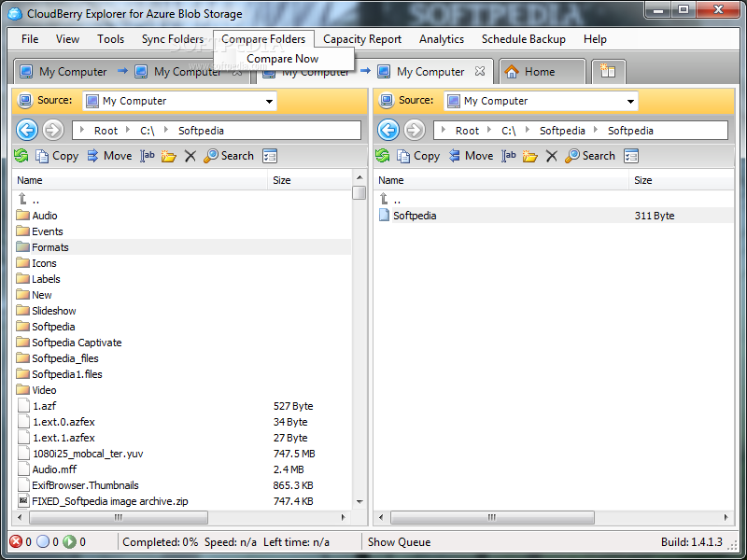This screenshot has width=747, height=560.
Task: Click Copy in right pane toolbar
Action: tap(418, 156)
